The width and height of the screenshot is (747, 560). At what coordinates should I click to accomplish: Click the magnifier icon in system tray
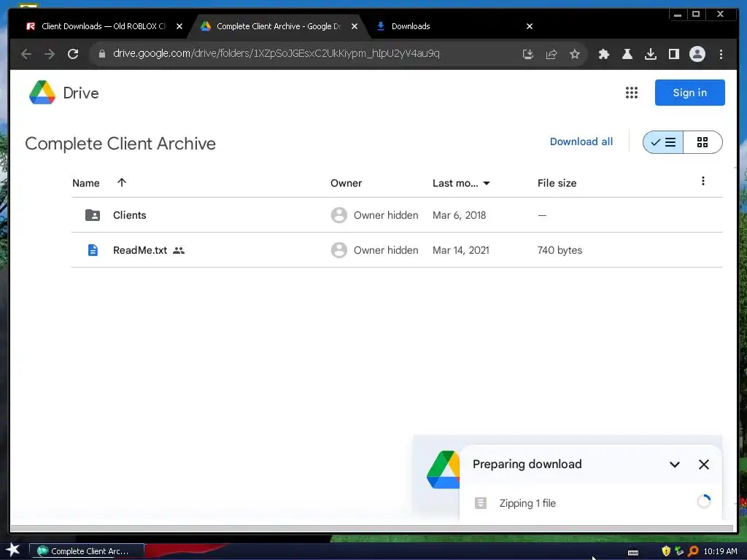(x=693, y=551)
